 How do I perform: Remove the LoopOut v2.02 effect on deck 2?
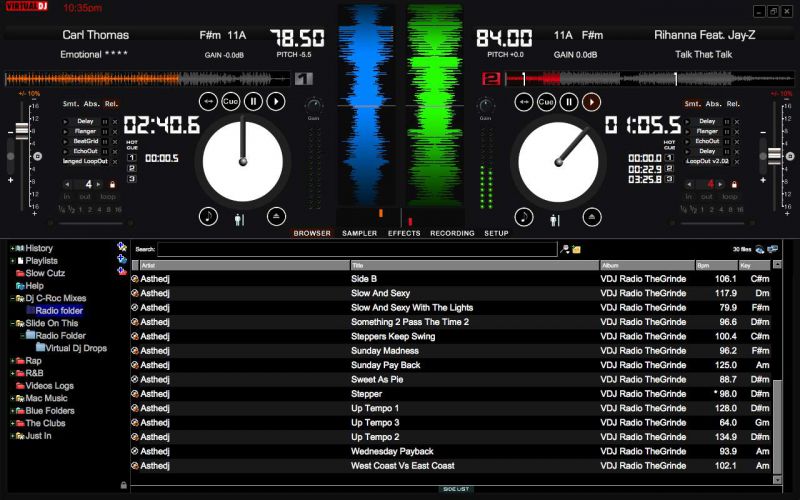coord(737,162)
